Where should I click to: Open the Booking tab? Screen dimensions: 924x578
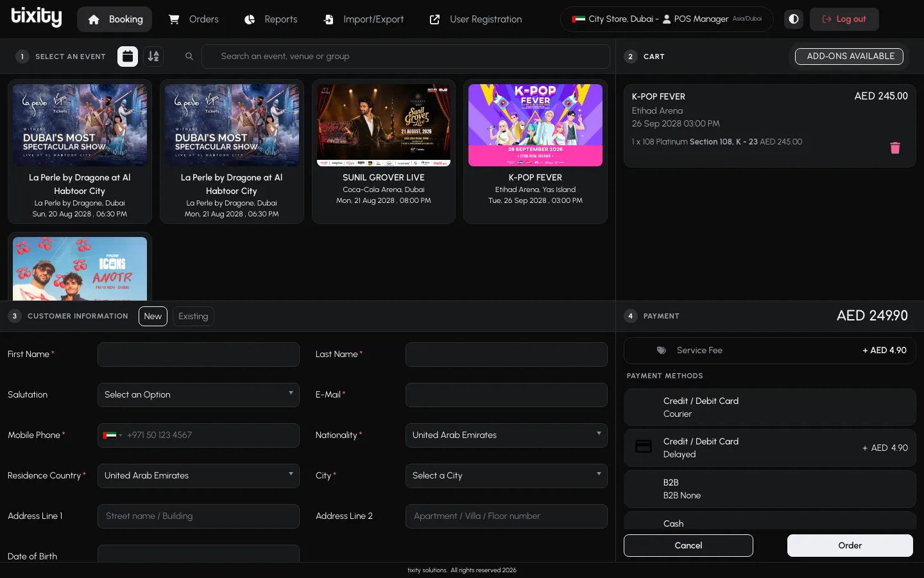(115, 19)
